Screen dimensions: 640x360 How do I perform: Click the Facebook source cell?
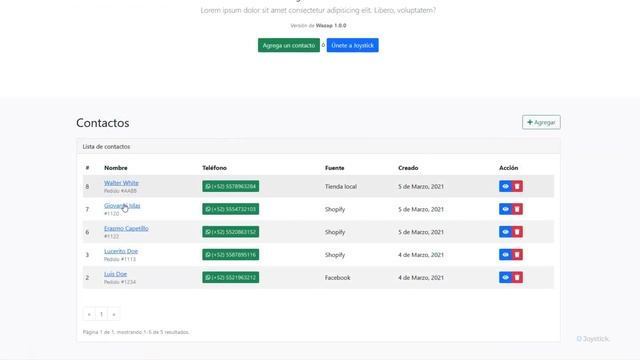(338, 278)
